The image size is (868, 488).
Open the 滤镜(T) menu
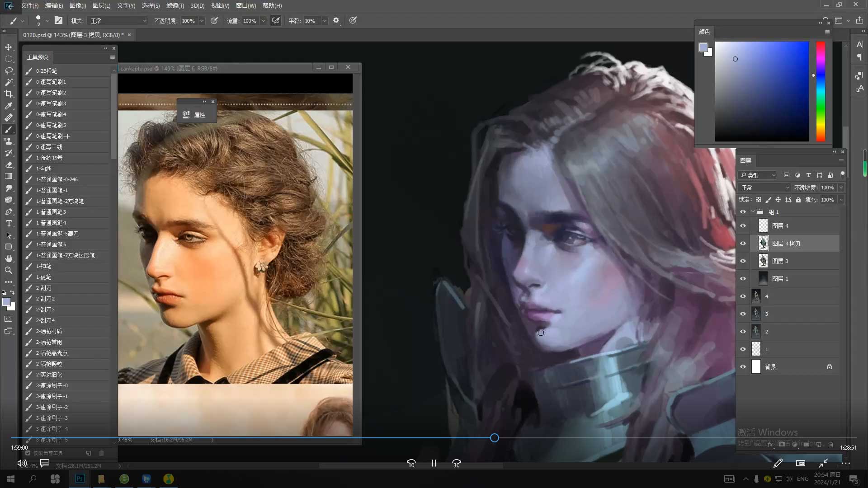[175, 5]
